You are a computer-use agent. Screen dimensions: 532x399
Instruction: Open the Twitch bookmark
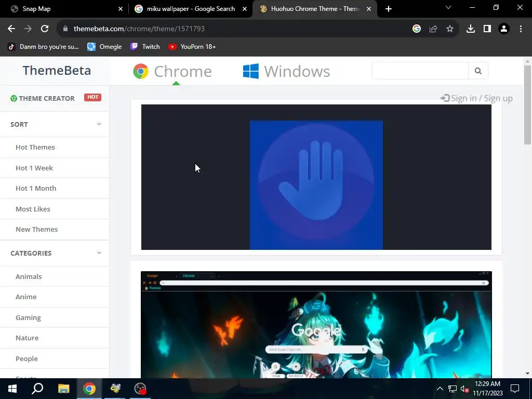click(x=145, y=47)
